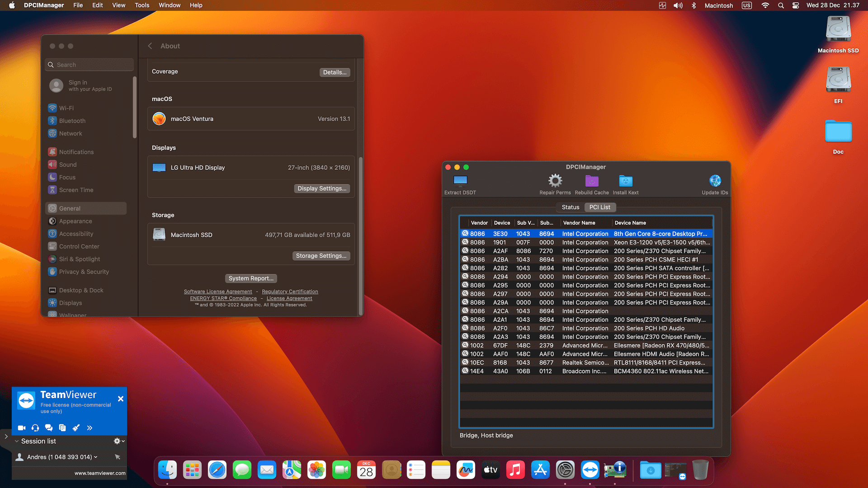This screenshot has width=868, height=488.
Task: Open Photos from the Dock
Action: (316, 470)
